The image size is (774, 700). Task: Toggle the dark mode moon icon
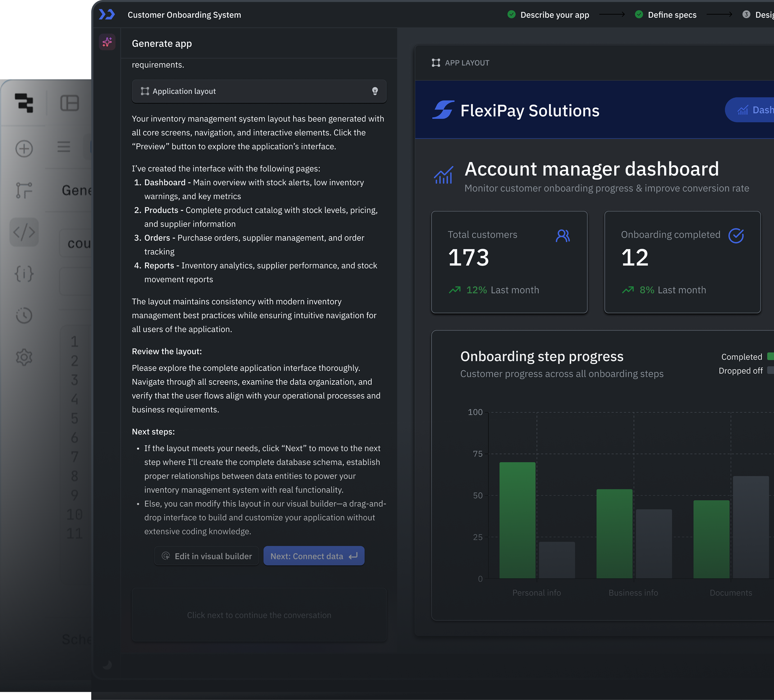click(x=107, y=665)
